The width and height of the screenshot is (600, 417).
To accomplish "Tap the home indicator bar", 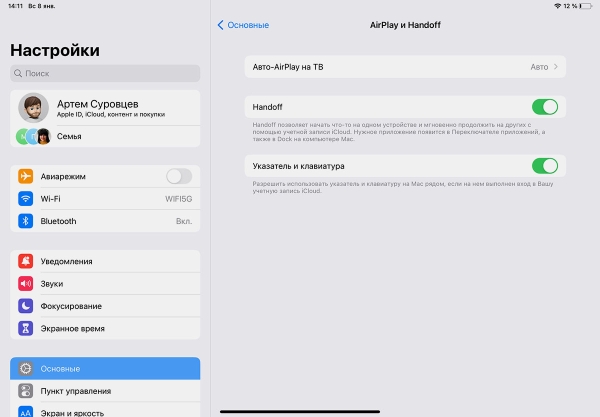I will (x=300, y=412).
